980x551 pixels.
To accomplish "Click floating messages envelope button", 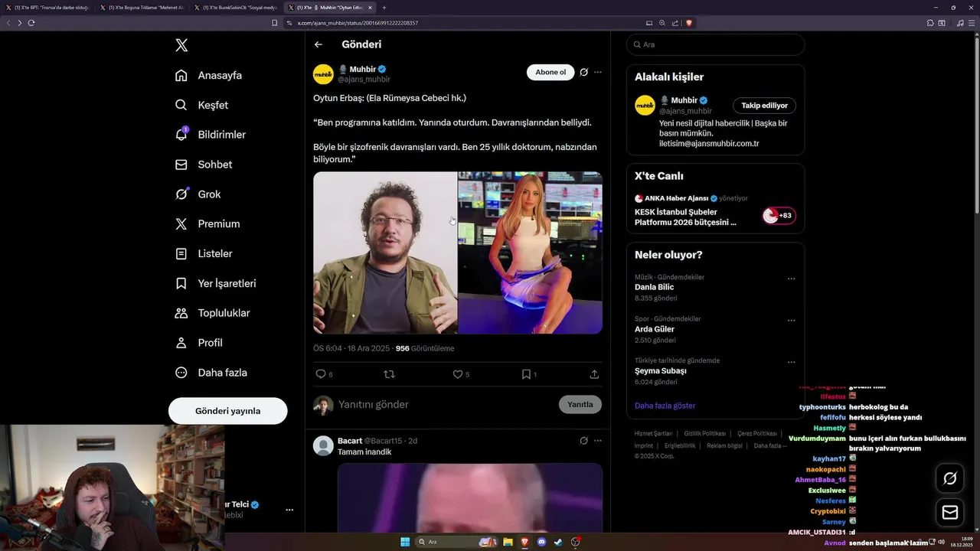I will pos(950,512).
